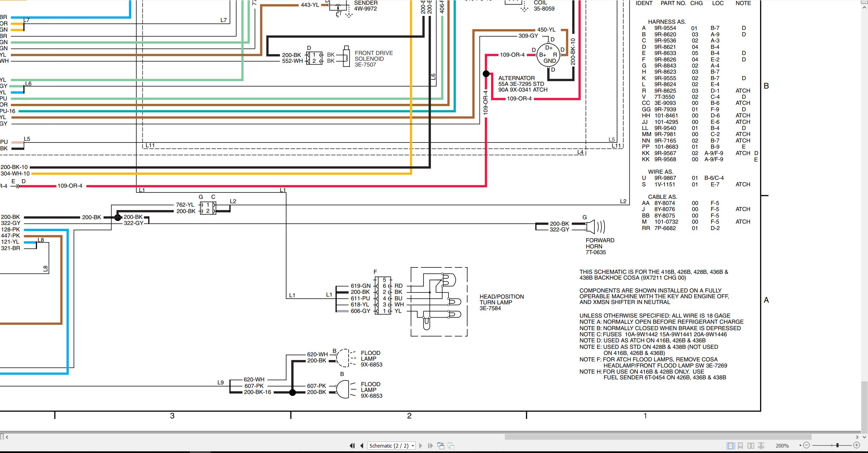Click the zoom slider handle
This screenshot has width=868, height=453.
point(837,445)
